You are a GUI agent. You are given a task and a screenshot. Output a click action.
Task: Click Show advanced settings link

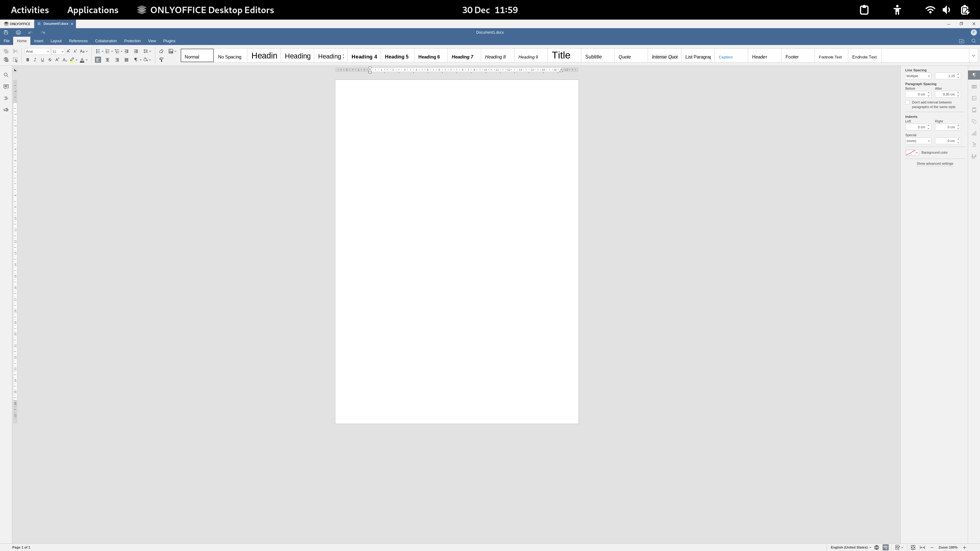pyautogui.click(x=934, y=163)
